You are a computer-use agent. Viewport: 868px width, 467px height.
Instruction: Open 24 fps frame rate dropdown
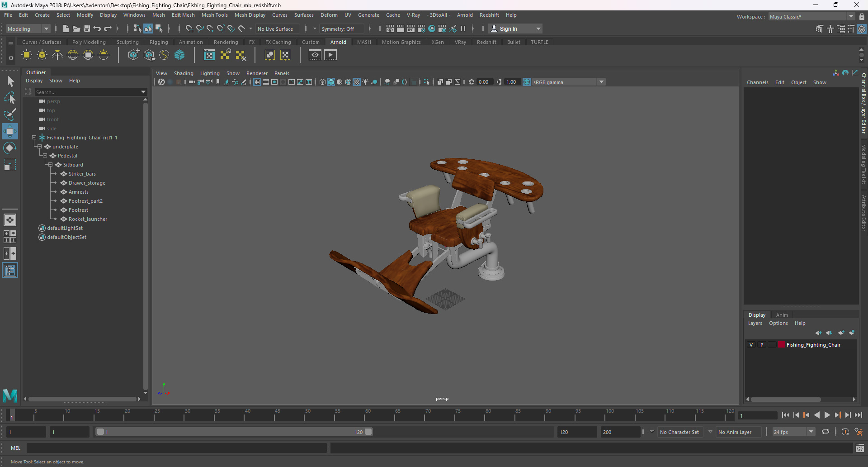pos(793,432)
